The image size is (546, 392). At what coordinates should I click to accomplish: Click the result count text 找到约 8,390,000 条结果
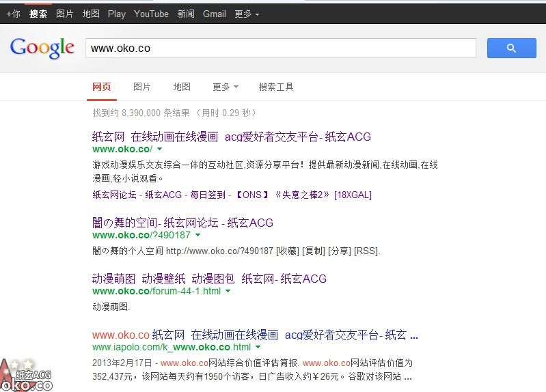(x=141, y=113)
